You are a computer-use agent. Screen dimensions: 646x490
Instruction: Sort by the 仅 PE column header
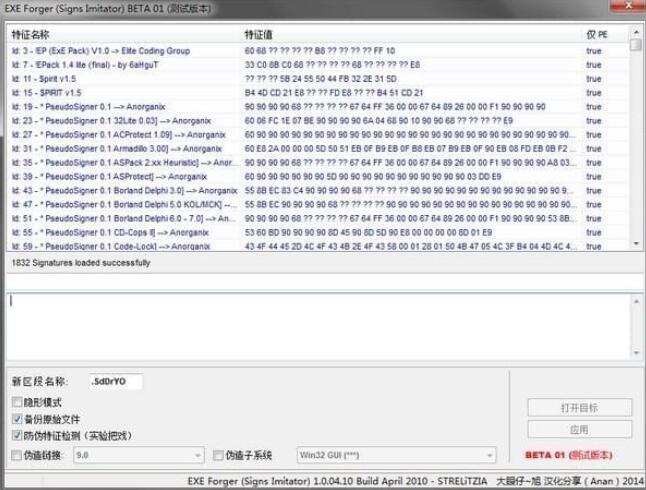point(605,35)
